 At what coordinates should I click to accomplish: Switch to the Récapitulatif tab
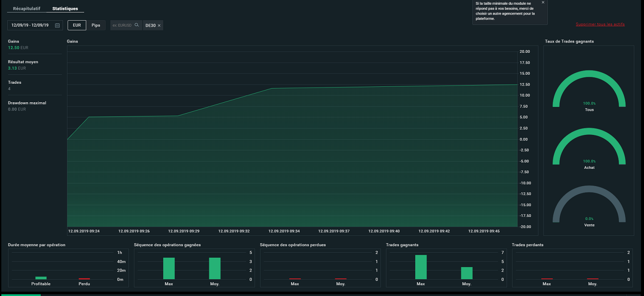pos(27,9)
